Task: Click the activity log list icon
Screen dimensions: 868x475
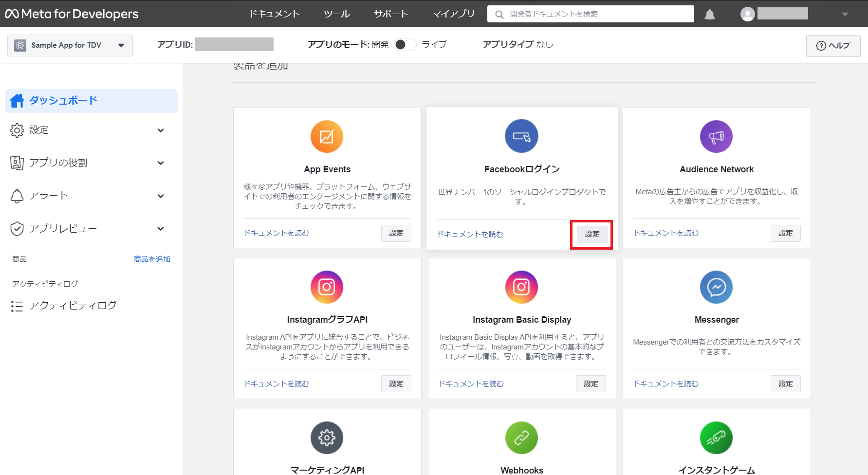Action: [17, 306]
